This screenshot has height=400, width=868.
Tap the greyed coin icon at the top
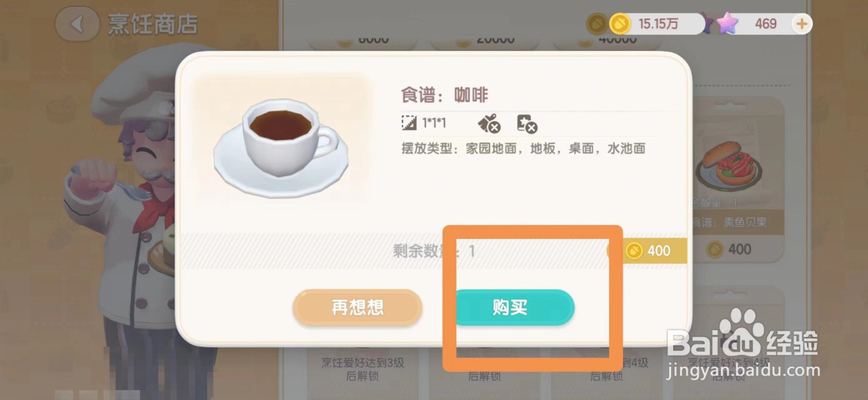[596, 24]
